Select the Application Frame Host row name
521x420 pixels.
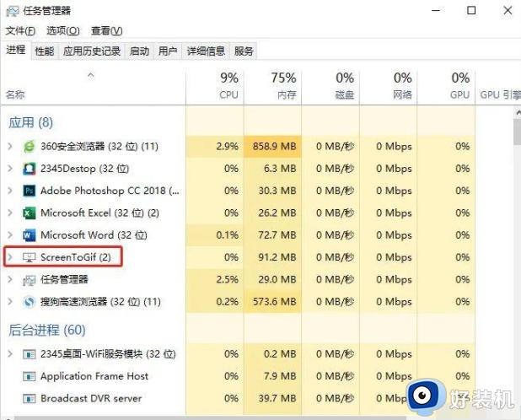(94, 376)
